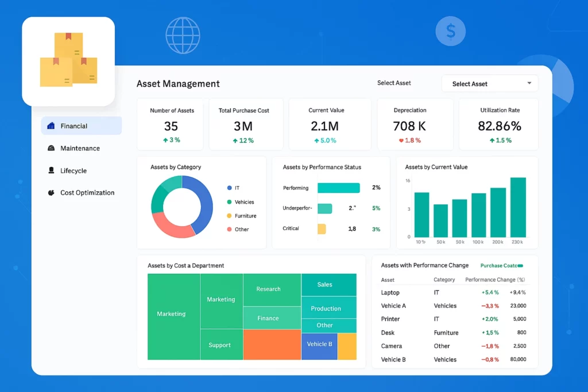Toggle the Purchase Cost legend indicator
The width and height of the screenshot is (588, 392).
pos(520,266)
